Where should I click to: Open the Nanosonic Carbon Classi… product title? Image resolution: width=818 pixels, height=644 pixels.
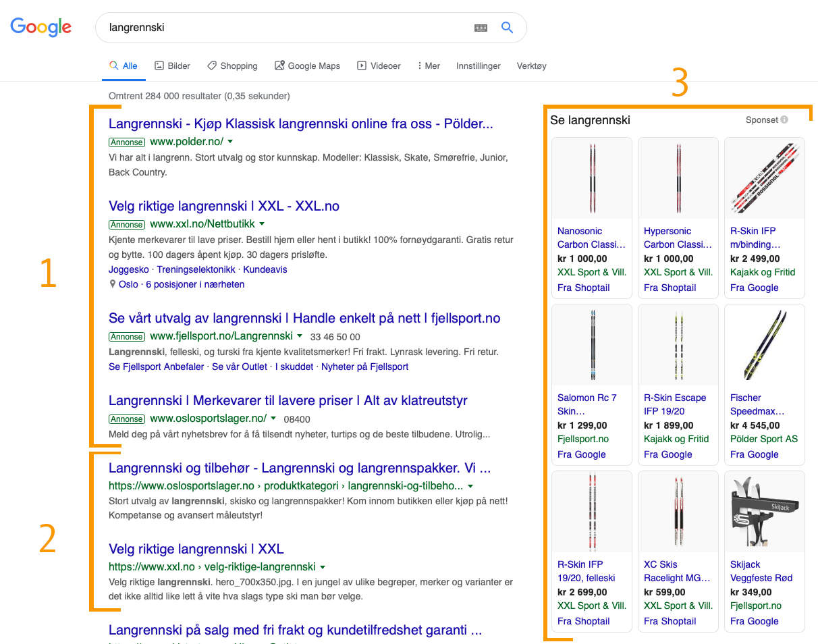(x=591, y=238)
